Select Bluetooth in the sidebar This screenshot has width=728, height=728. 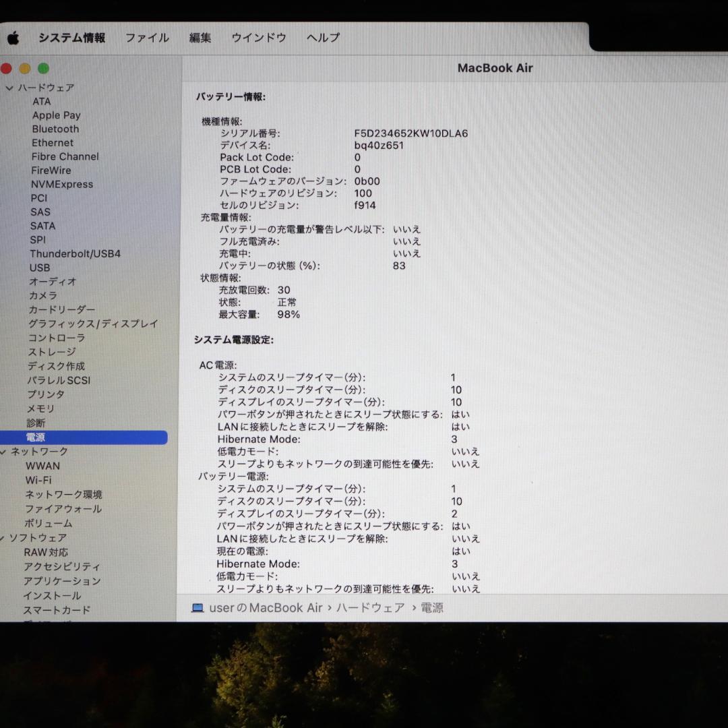pos(55,129)
